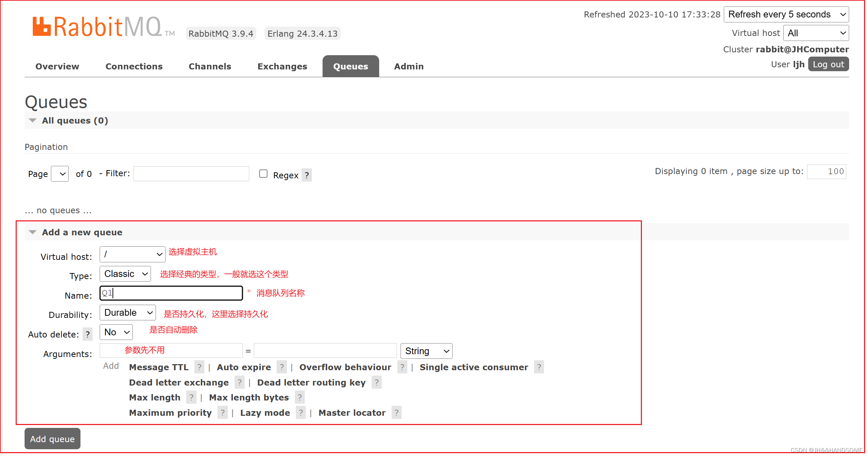
Task: Show help for Max length bytes
Action: point(300,397)
